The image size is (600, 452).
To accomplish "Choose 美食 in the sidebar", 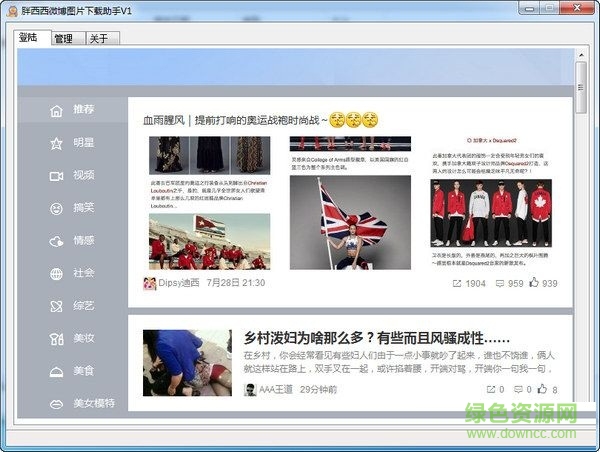I will click(84, 371).
